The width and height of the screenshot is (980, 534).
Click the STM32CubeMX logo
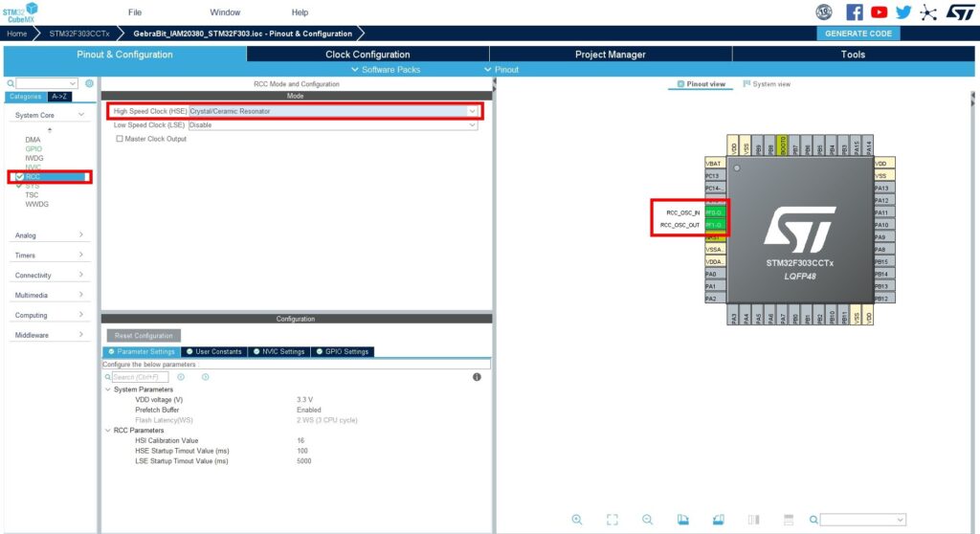20,11
